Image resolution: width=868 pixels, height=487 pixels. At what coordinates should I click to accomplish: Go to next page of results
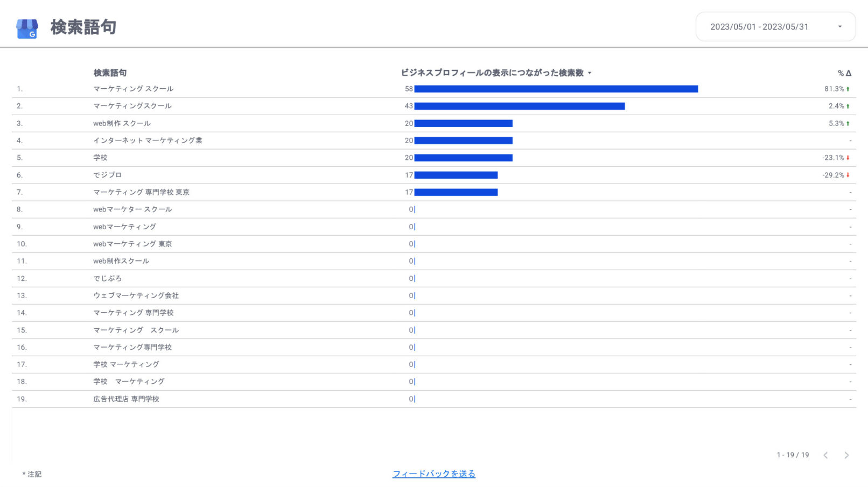click(846, 455)
